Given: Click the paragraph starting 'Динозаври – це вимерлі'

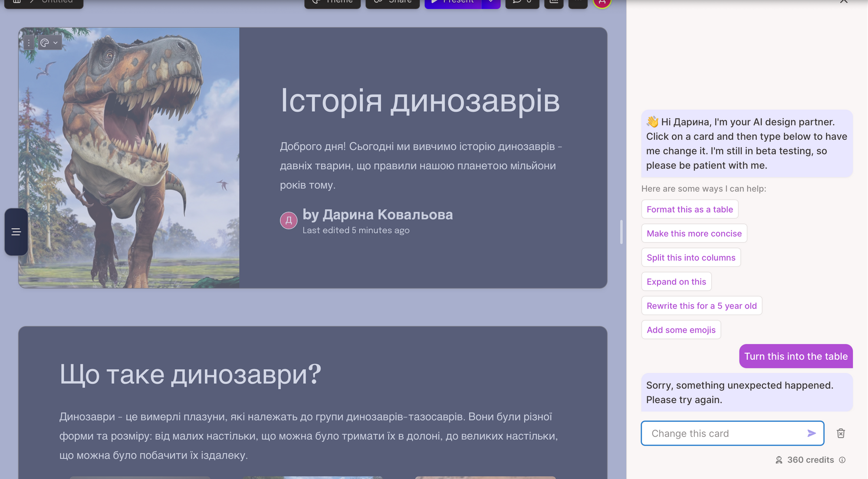Looking at the screenshot, I should click(x=309, y=436).
